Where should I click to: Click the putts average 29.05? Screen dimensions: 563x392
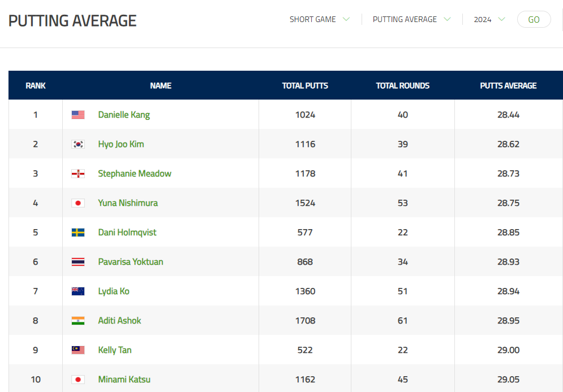click(509, 380)
